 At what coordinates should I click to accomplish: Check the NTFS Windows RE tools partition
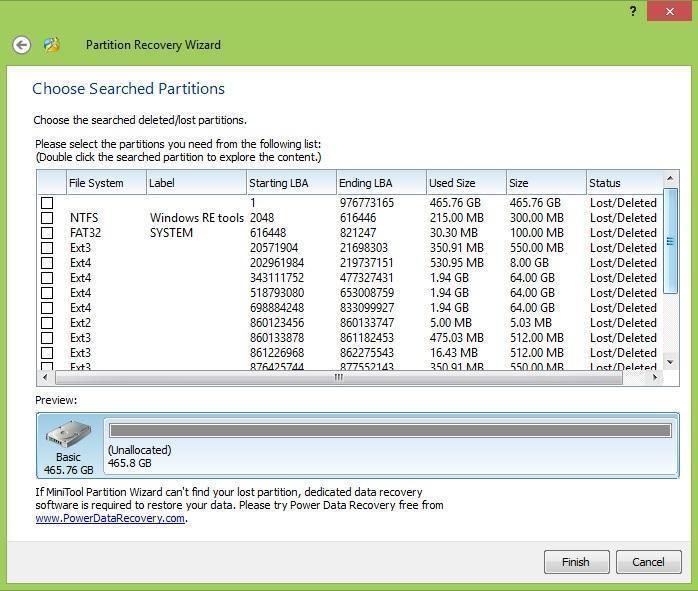47,218
